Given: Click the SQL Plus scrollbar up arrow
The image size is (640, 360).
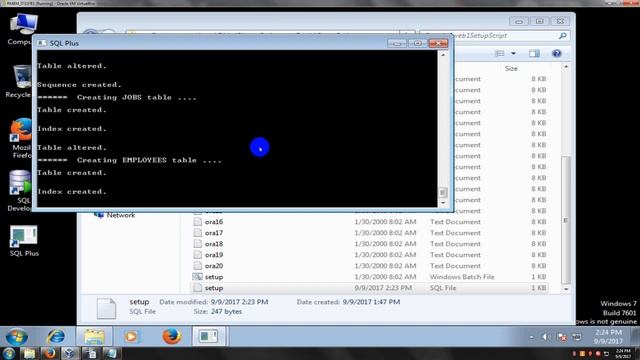Looking at the screenshot, I should [x=443, y=55].
